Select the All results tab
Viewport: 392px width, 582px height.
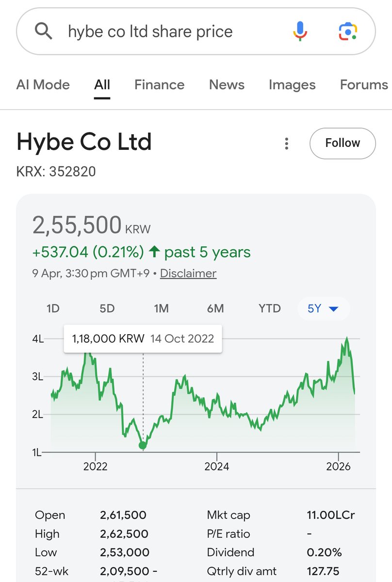pyautogui.click(x=102, y=85)
